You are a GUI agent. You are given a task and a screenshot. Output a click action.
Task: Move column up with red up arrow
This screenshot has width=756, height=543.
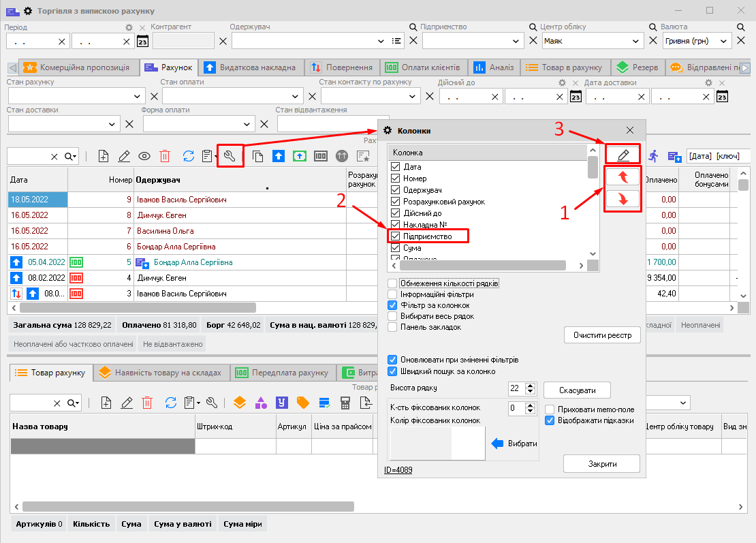tap(623, 177)
